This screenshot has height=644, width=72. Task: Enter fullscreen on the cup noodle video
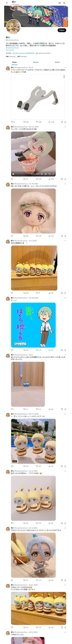[x=53, y=174]
